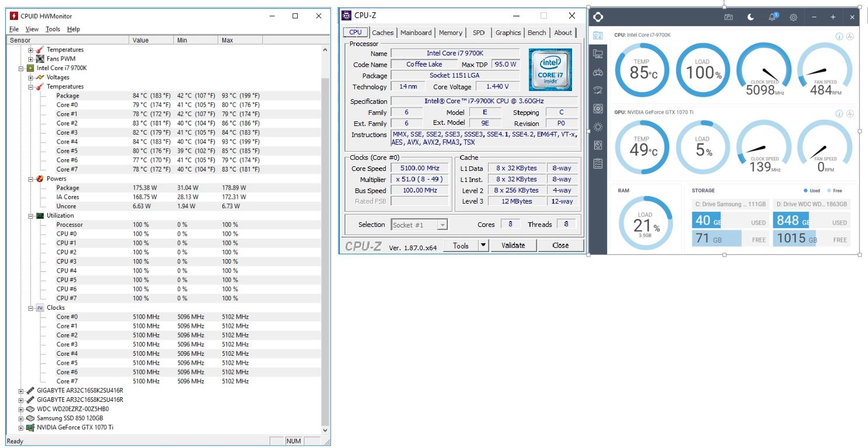Expand the Fans PWM tree node
Screen dimensions: 868x448
tap(30, 59)
